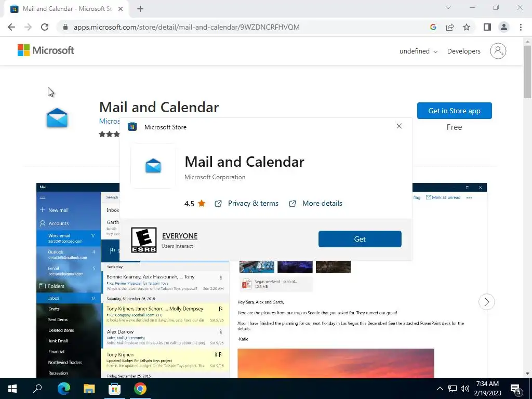Click the Microsoft Store icon in dialog header
The height and width of the screenshot is (399, 532).
point(132,127)
